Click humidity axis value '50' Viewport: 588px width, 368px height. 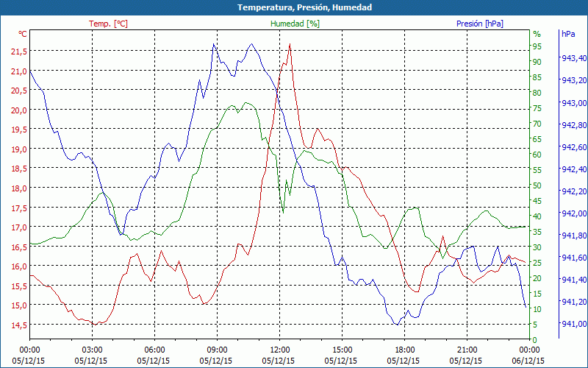coord(537,185)
